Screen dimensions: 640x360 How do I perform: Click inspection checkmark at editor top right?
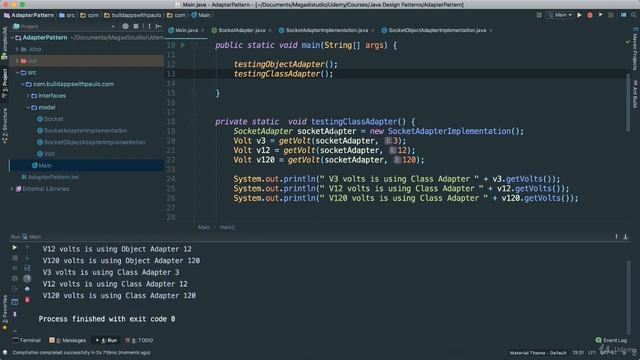(x=628, y=42)
